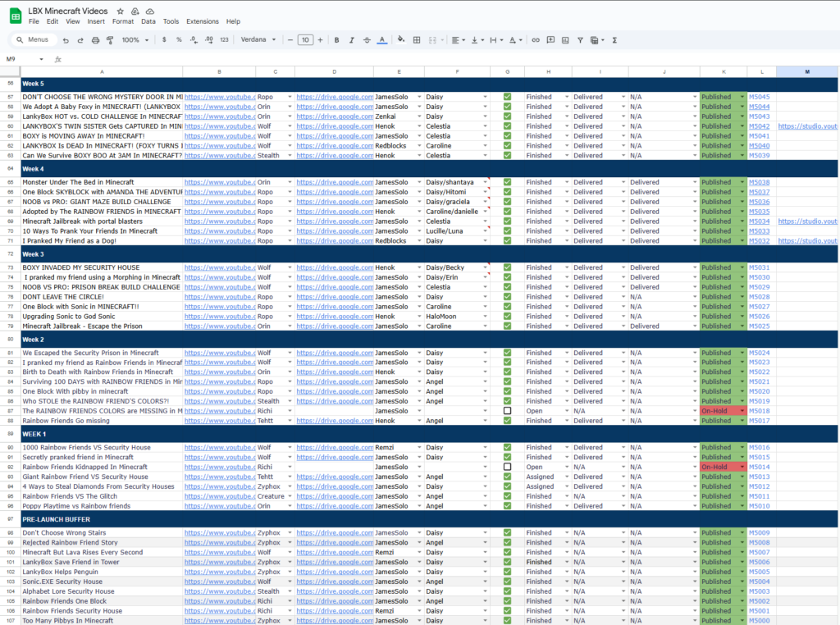Tick the checkbox for Rainbow Friends Kidnapped row
The width and height of the screenshot is (840, 625).
tap(507, 467)
